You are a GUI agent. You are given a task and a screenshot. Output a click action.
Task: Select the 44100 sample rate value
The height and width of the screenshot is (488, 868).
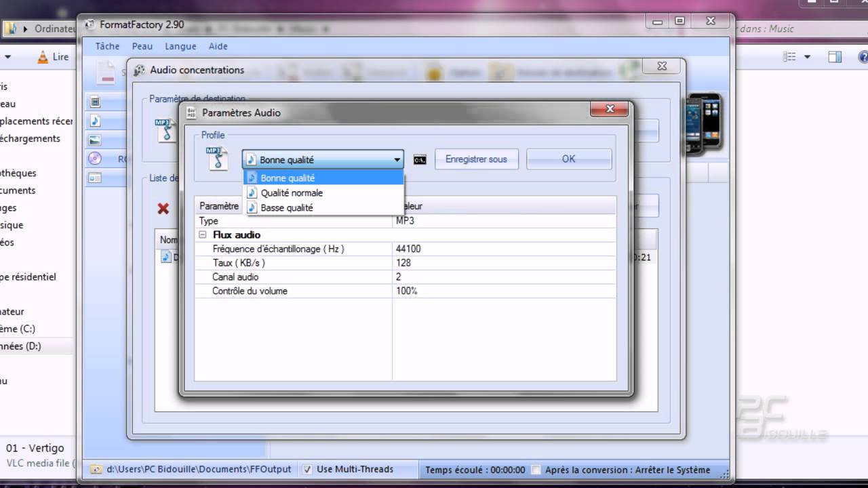pyautogui.click(x=504, y=249)
